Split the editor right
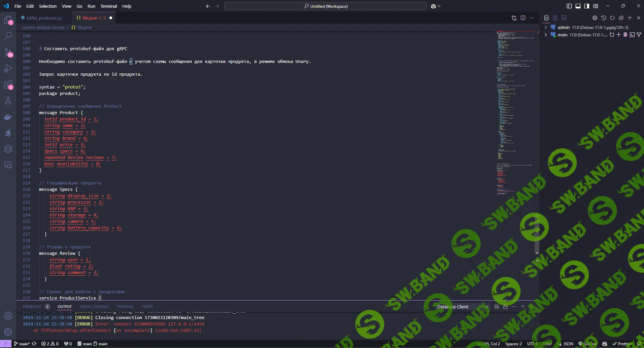Screen dimensions: 644x348 (523, 18)
